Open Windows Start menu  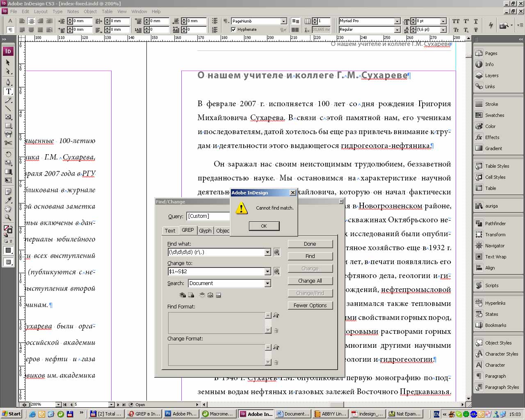point(11,414)
